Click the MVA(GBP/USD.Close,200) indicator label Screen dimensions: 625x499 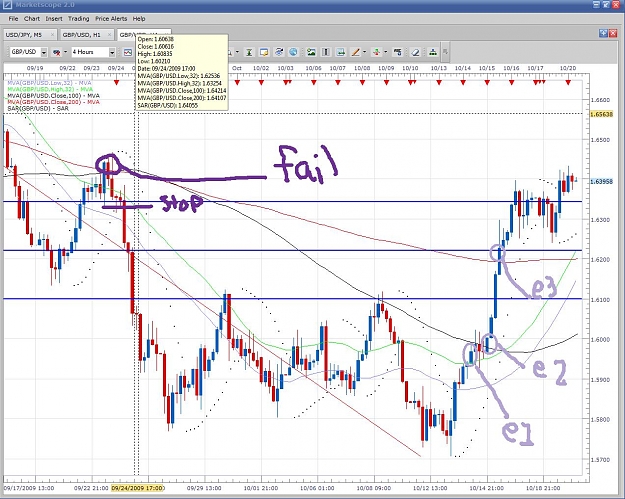point(53,102)
